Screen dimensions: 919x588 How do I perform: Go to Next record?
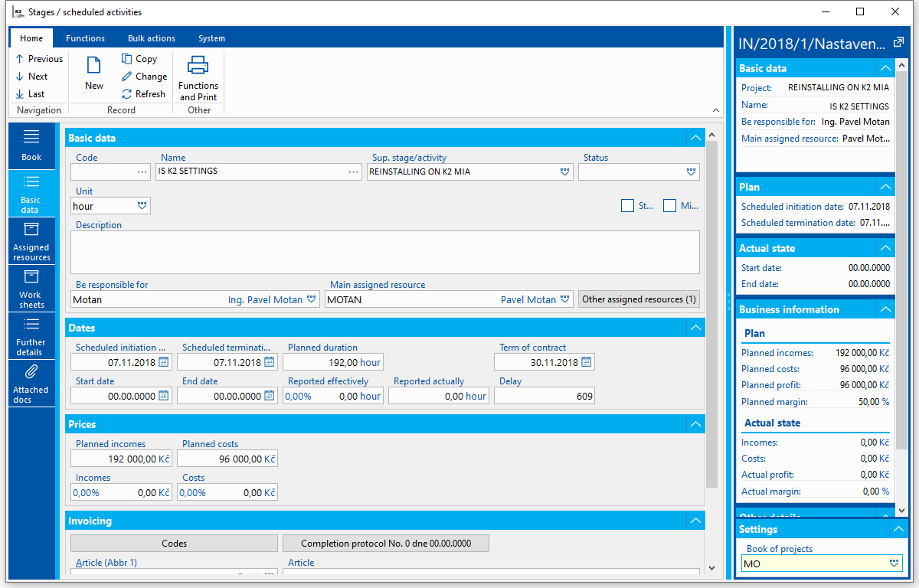click(31, 77)
